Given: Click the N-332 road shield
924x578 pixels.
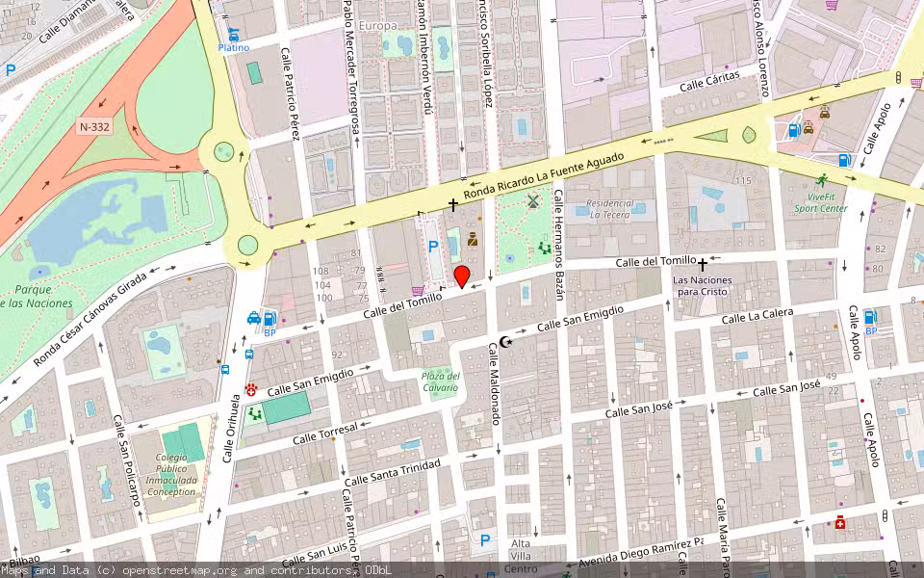Looking at the screenshot, I should click(x=92, y=126).
